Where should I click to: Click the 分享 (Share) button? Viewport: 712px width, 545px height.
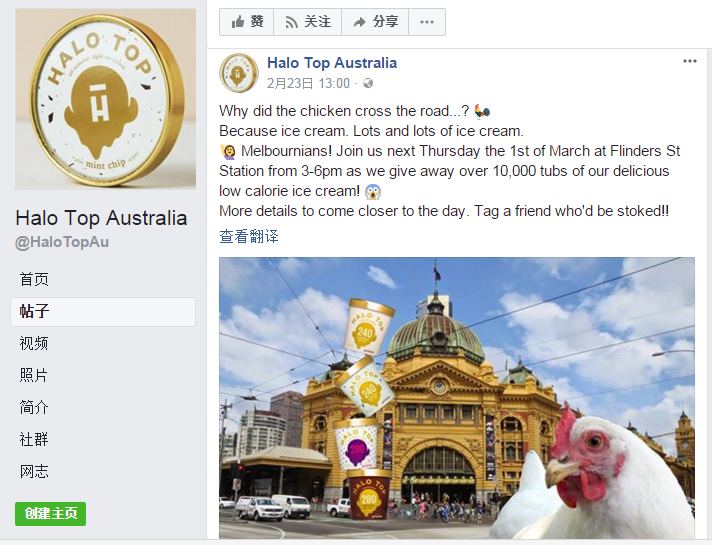pos(375,22)
